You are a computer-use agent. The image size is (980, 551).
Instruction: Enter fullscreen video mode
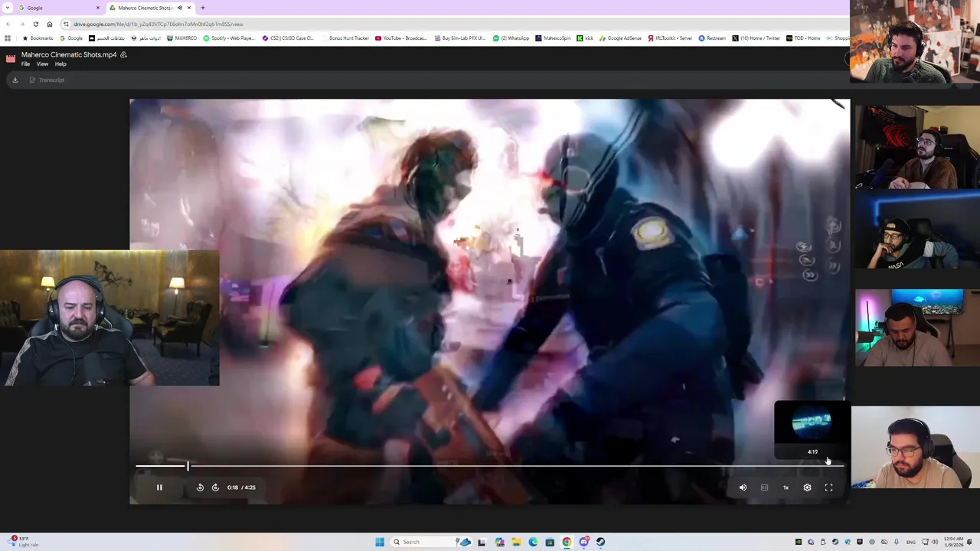[x=828, y=487]
